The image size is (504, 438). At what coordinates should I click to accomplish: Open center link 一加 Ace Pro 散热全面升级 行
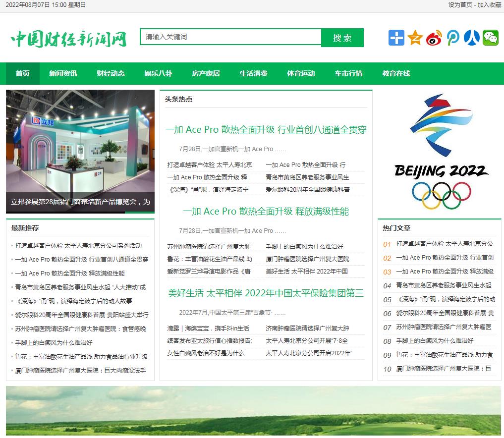click(x=306, y=165)
